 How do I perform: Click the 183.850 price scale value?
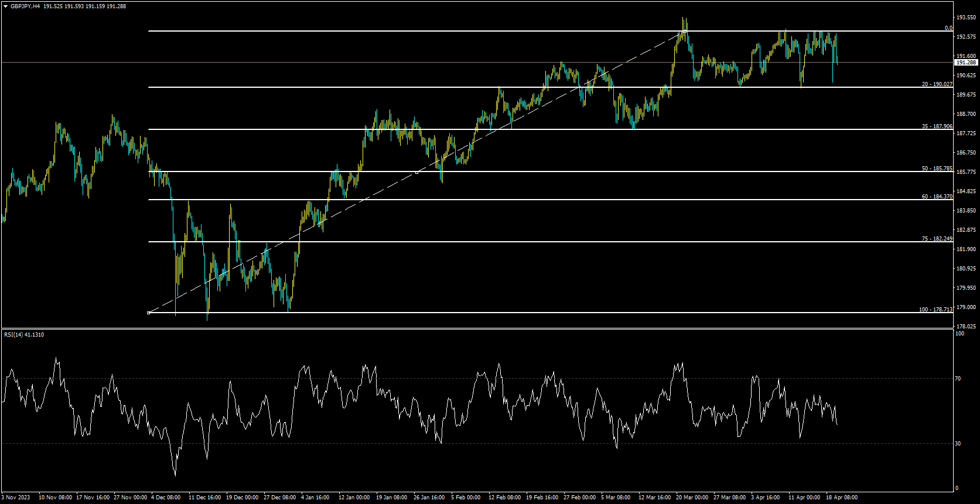coord(966,211)
